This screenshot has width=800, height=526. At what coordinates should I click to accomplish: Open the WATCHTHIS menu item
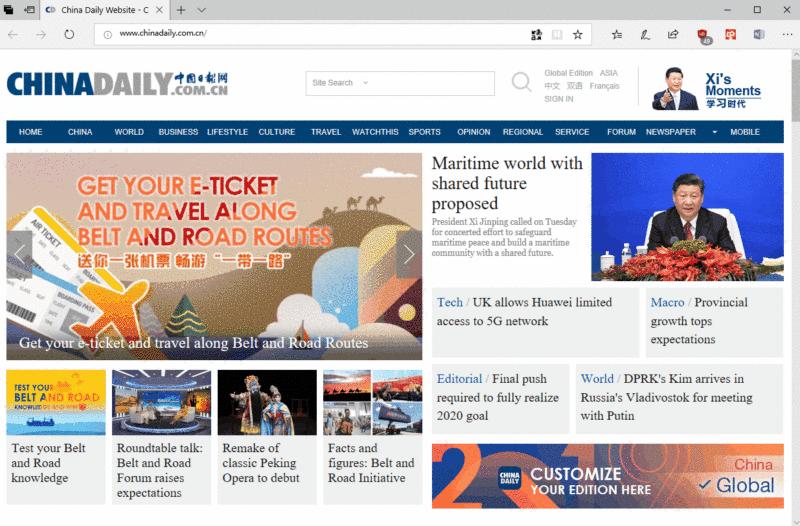coord(375,132)
